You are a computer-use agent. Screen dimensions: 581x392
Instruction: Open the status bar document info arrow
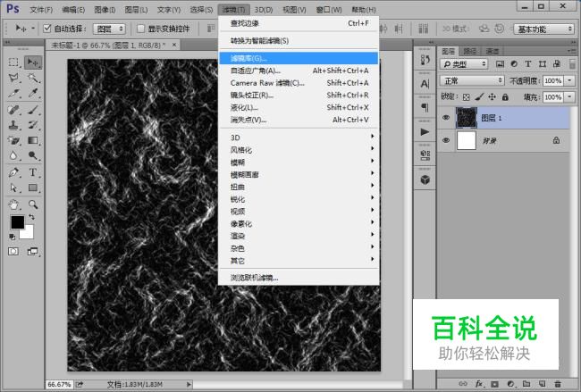pos(189,384)
